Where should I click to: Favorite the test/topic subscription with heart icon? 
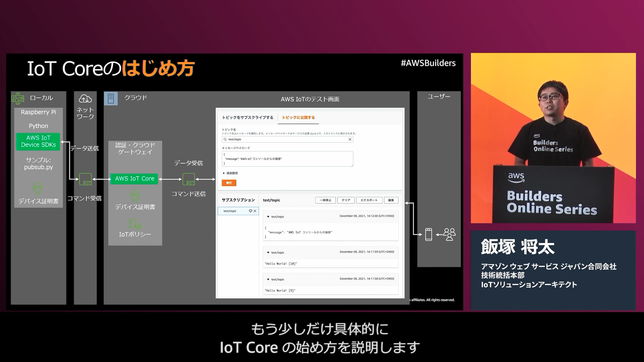[x=250, y=211]
